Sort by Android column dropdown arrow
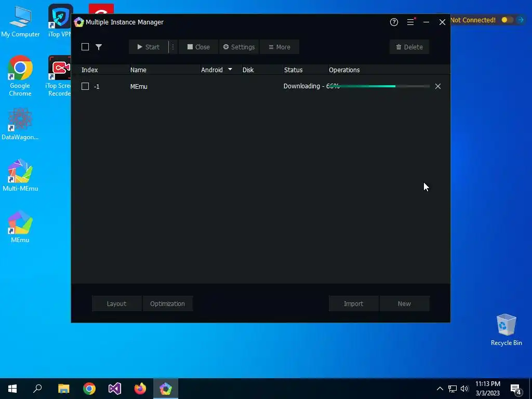 pyautogui.click(x=230, y=69)
